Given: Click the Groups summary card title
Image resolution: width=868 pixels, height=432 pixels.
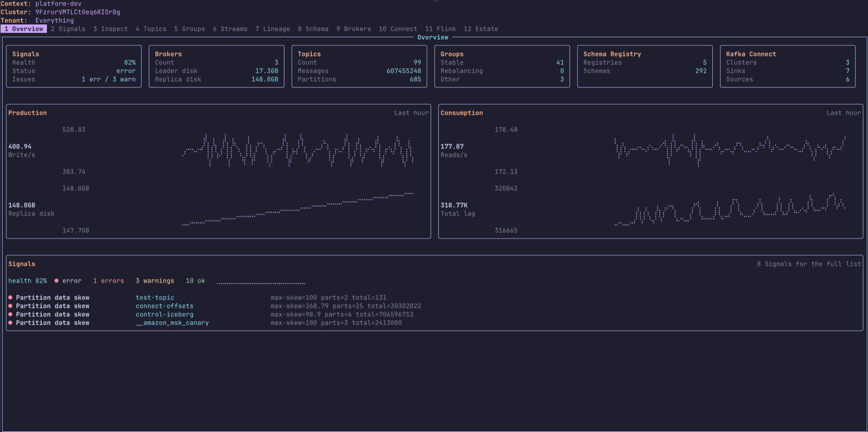Looking at the screenshot, I should pos(452,54).
